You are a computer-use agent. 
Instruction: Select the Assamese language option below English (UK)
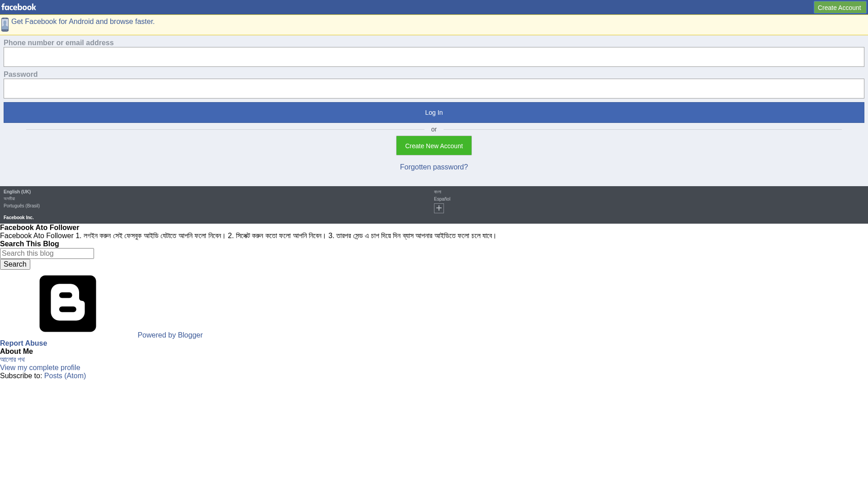(x=9, y=199)
